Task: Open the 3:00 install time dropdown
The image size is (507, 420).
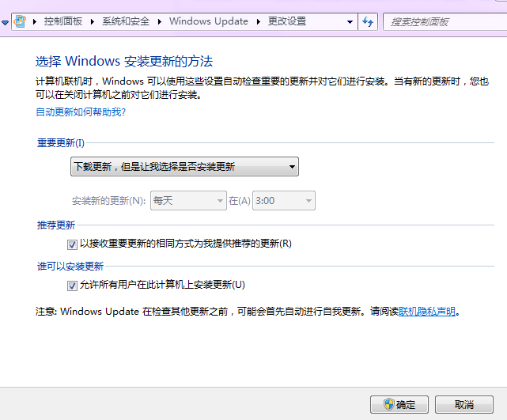Action: point(283,201)
